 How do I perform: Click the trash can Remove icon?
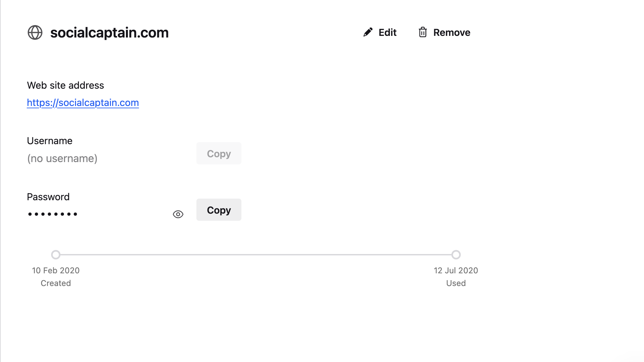(x=423, y=32)
